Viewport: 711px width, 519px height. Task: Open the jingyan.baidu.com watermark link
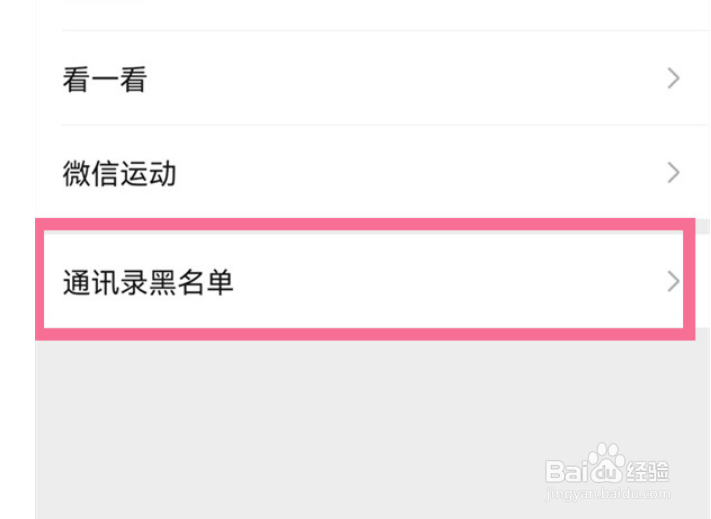tap(607, 492)
